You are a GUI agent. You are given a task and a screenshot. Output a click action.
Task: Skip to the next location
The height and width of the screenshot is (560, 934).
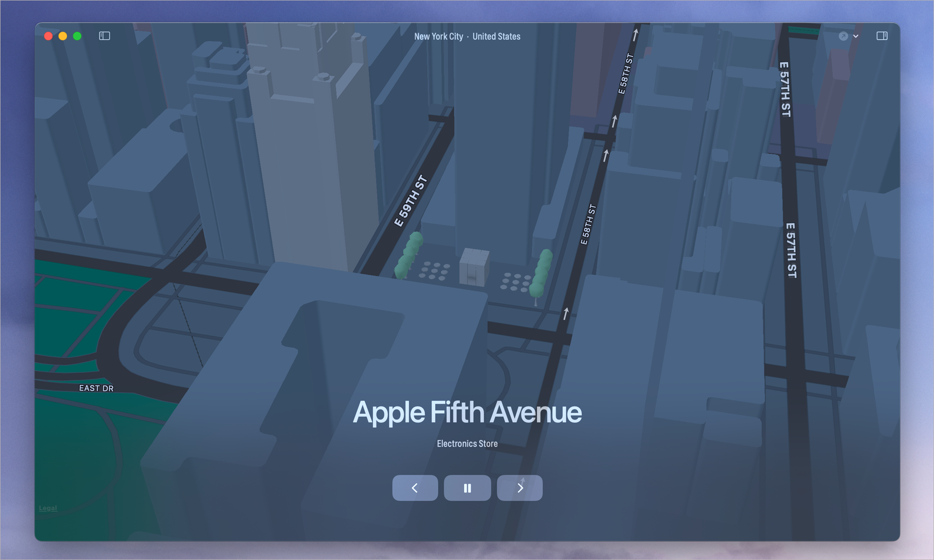(x=520, y=488)
